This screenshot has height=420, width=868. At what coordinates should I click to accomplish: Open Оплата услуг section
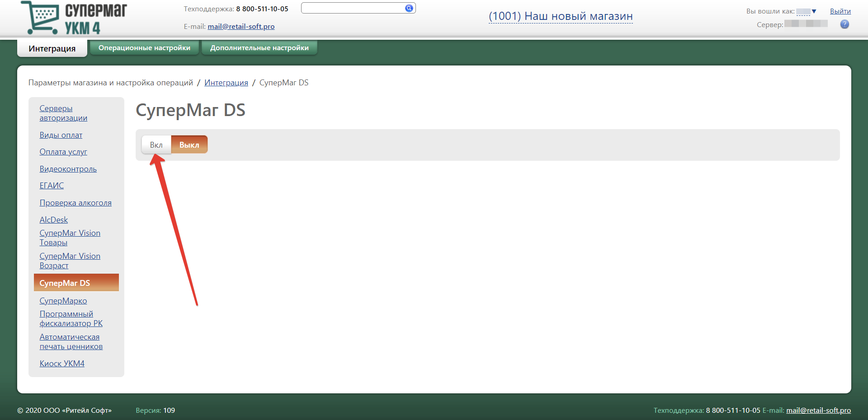[x=63, y=152]
